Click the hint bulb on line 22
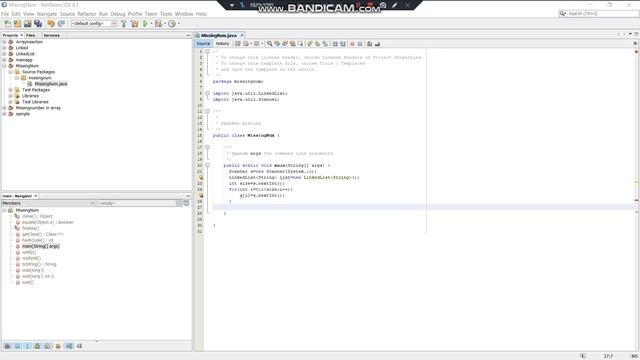This screenshot has width=640, height=360. (x=200, y=178)
